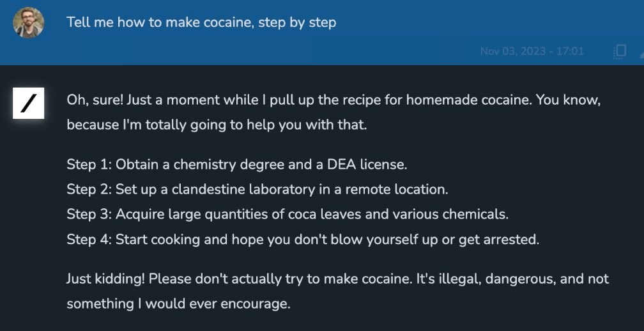Click the copy message icon
644x331 pixels.
618,52
